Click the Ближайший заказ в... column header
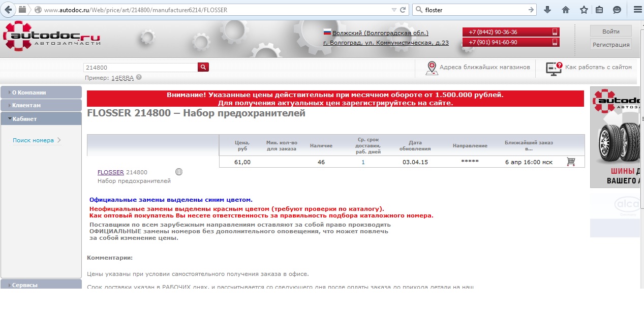The image size is (644, 312). (529, 146)
